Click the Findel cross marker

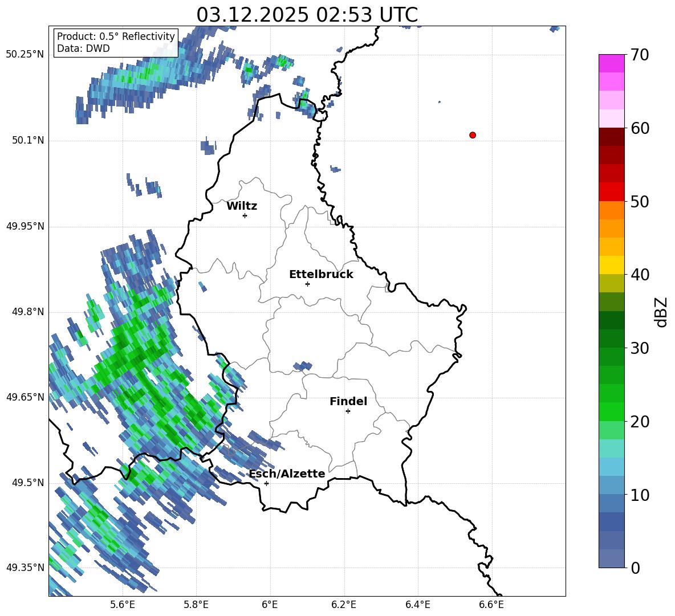point(348,411)
